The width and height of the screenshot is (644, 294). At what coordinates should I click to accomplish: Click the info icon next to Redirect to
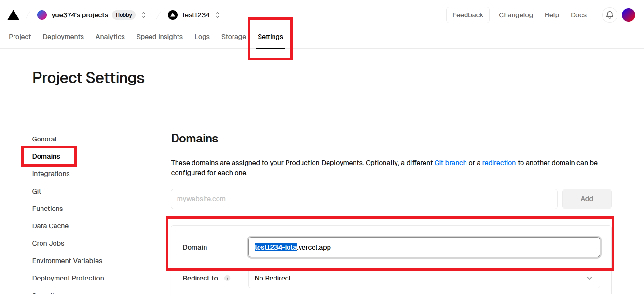pos(227,278)
